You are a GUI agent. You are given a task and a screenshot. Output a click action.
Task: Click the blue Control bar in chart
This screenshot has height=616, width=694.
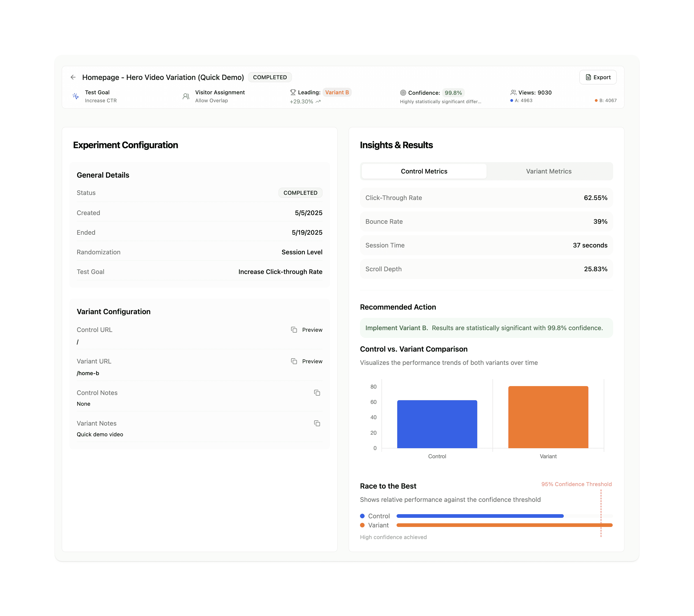[x=437, y=424]
